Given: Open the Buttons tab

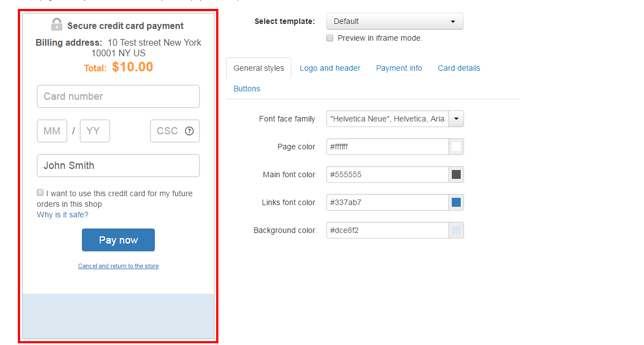Looking at the screenshot, I should pos(246,89).
